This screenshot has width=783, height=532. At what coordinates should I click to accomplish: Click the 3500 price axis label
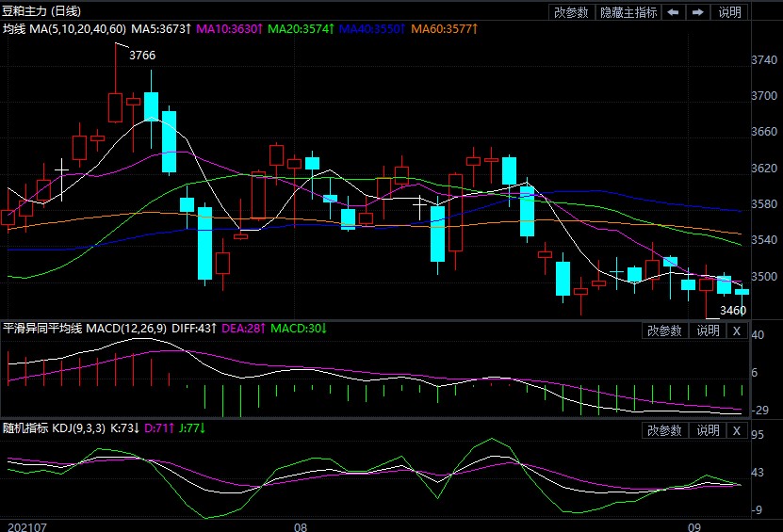coord(764,276)
